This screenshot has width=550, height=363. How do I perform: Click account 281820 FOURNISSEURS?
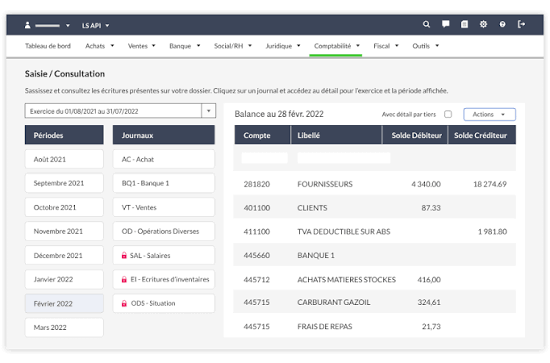click(375, 184)
